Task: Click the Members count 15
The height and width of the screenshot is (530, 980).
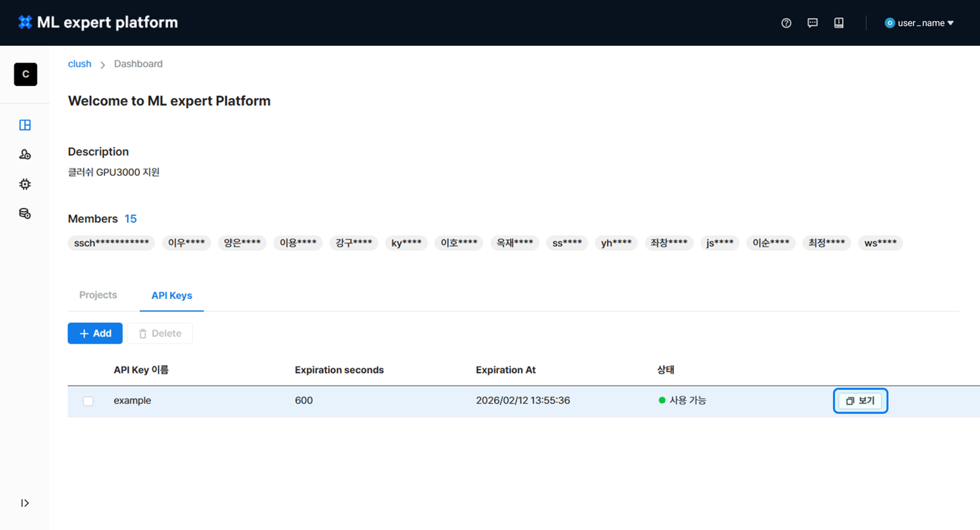Action: 131,219
